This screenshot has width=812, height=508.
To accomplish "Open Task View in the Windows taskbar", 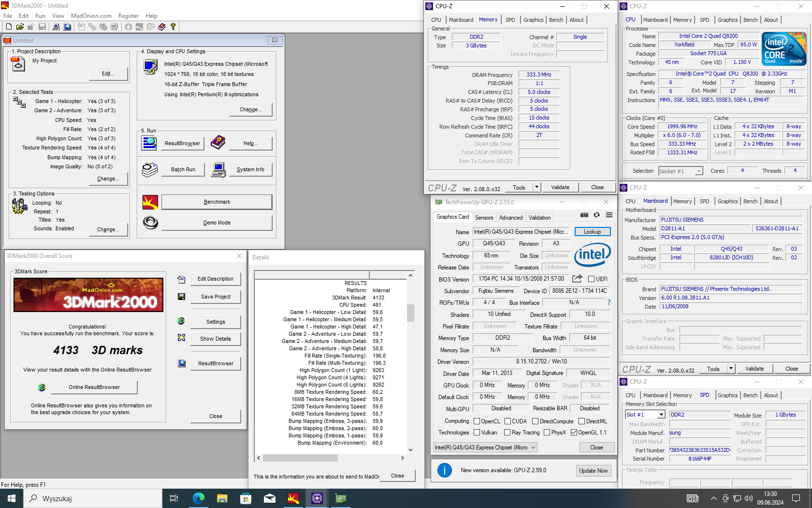I will point(174,498).
